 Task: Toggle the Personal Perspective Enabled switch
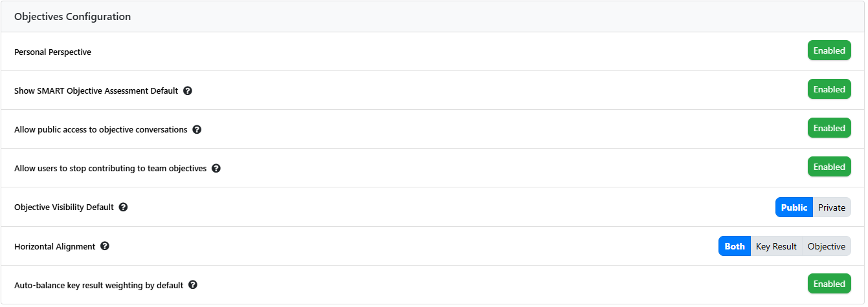point(829,50)
